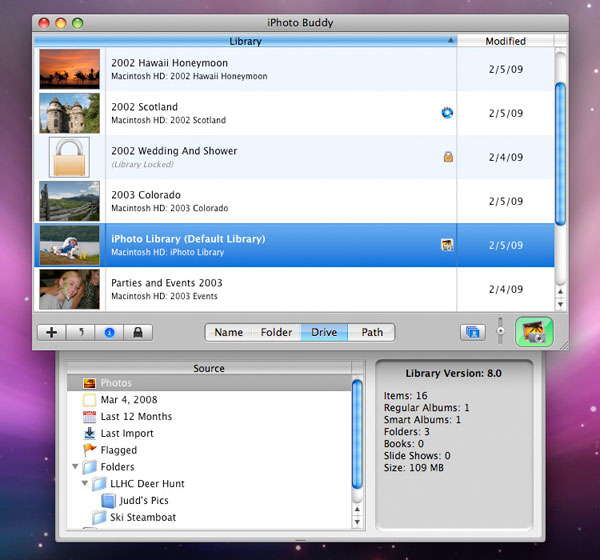Screen dimensions: 600x560
Task: Click the small lock icon on 2002 Wedding row
Action: click(x=448, y=157)
